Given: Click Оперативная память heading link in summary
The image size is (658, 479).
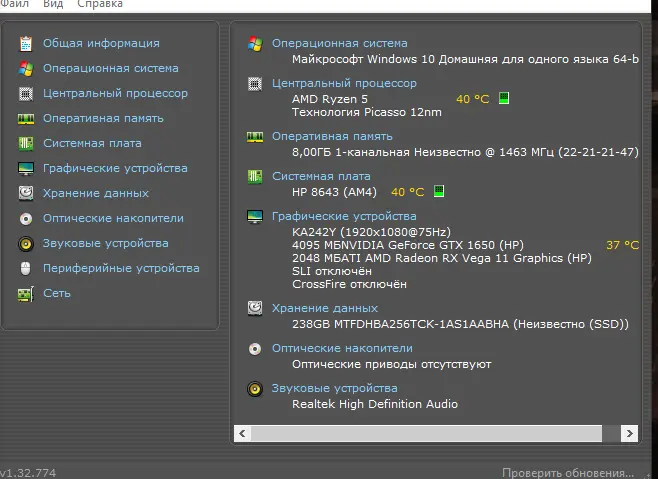Looking at the screenshot, I should 332,136.
